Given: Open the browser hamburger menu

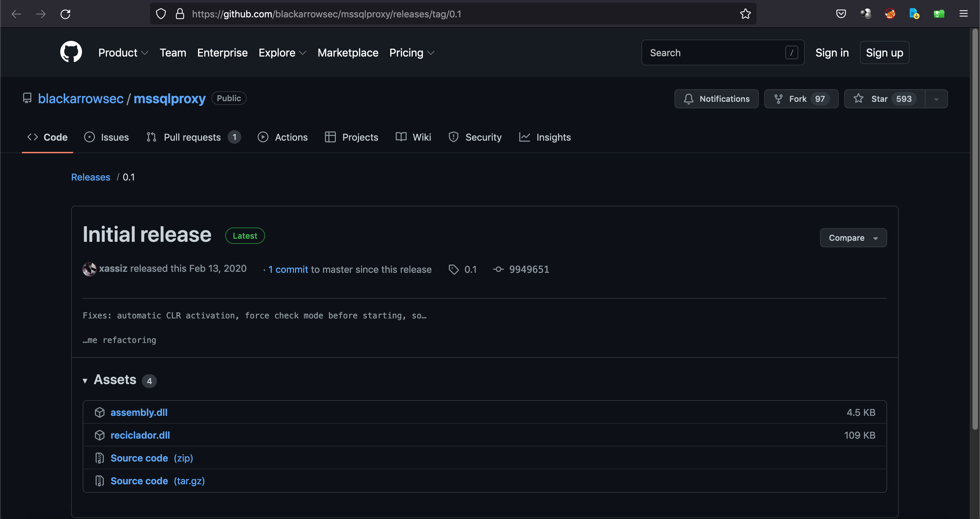Looking at the screenshot, I should click(x=964, y=14).
